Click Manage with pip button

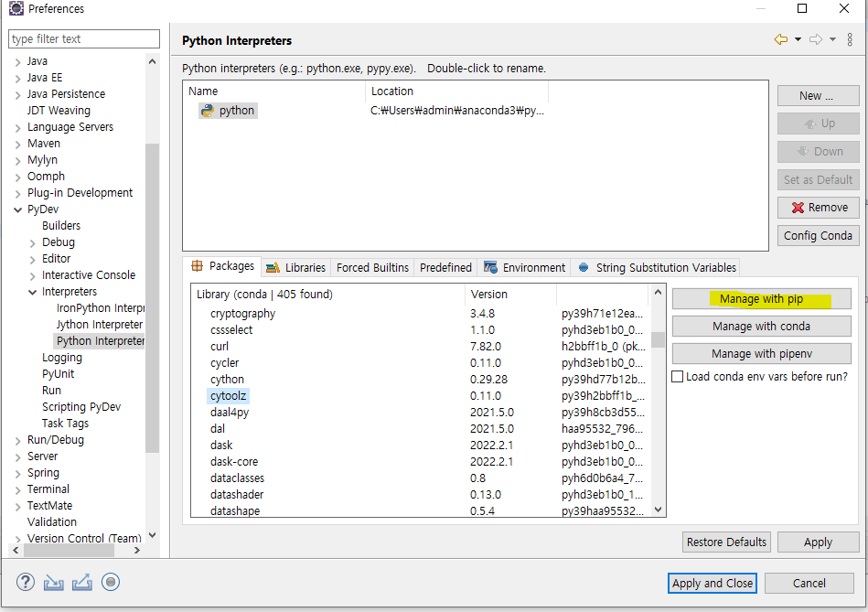coord(762,299)
